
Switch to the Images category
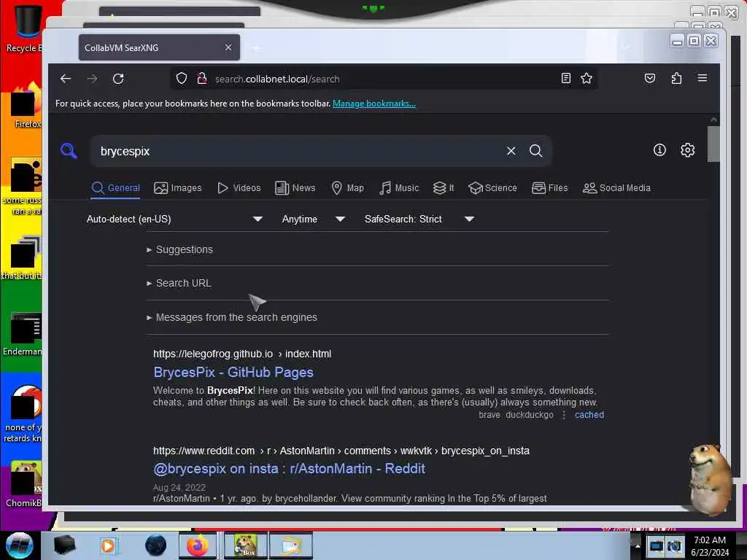[178, 188]
